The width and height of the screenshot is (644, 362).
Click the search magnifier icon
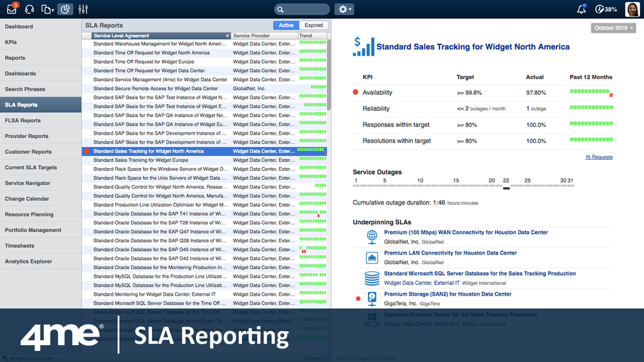pyautogui.click(x=280, y=10)
